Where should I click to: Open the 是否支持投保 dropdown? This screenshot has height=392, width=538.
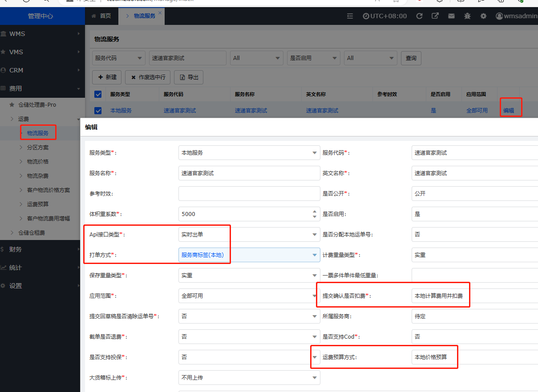tap(249, 357)
